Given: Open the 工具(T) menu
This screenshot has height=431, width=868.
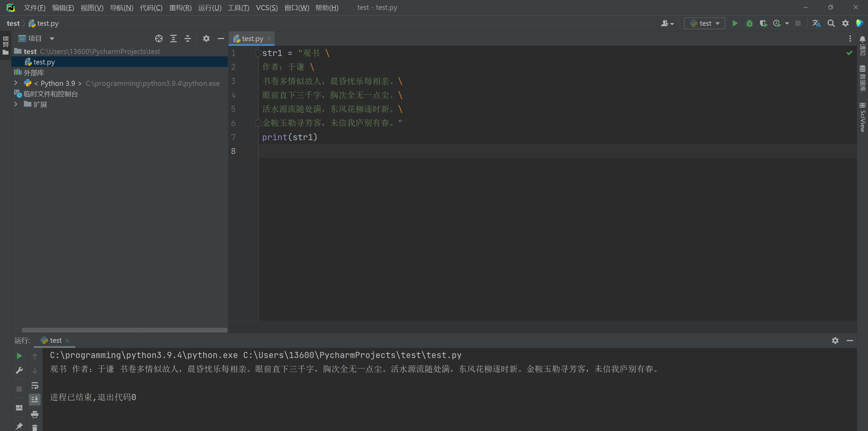Looking at the screenshot, I should 238,7.
